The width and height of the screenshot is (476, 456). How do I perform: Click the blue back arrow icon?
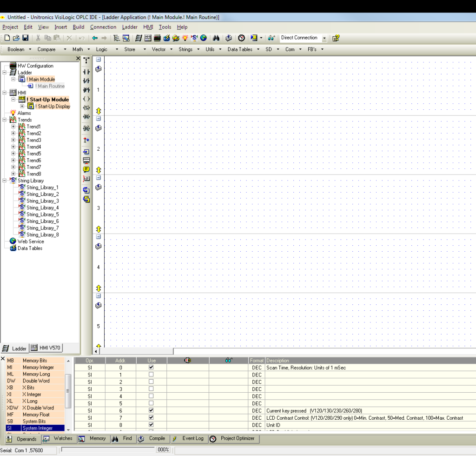point(95,38)
